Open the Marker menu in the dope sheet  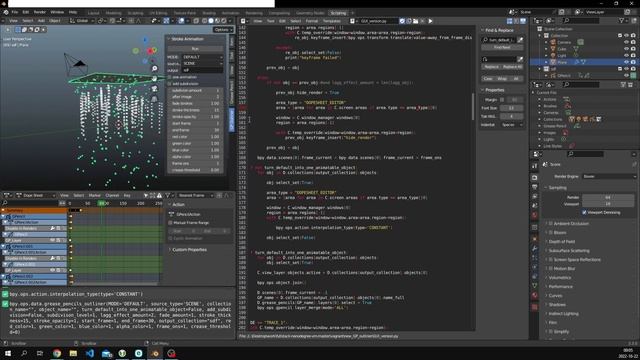tap(95, 196)
